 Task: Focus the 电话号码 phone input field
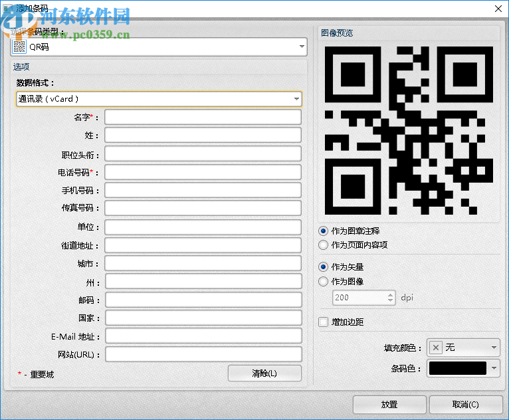[203, 172]
